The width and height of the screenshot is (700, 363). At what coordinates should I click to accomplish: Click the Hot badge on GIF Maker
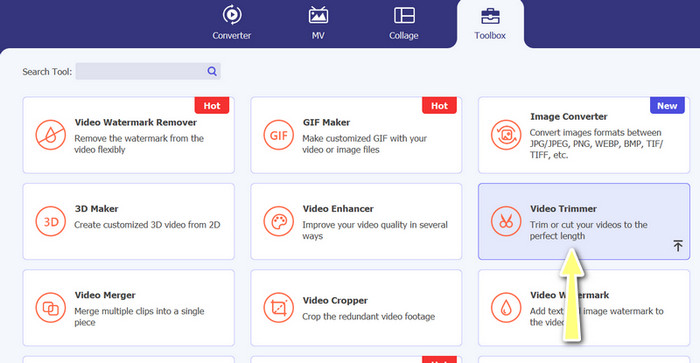[x=439, y=105]
